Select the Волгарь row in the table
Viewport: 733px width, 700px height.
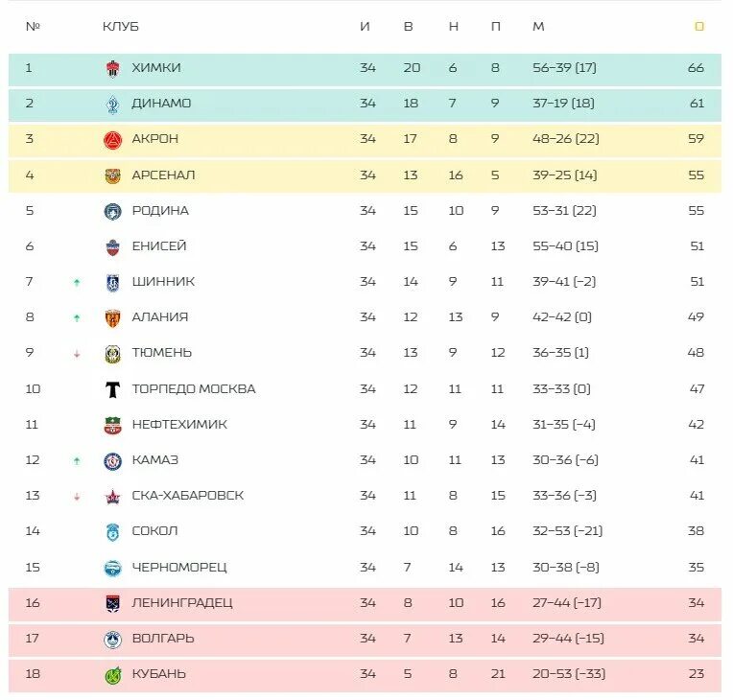[365, 639]
